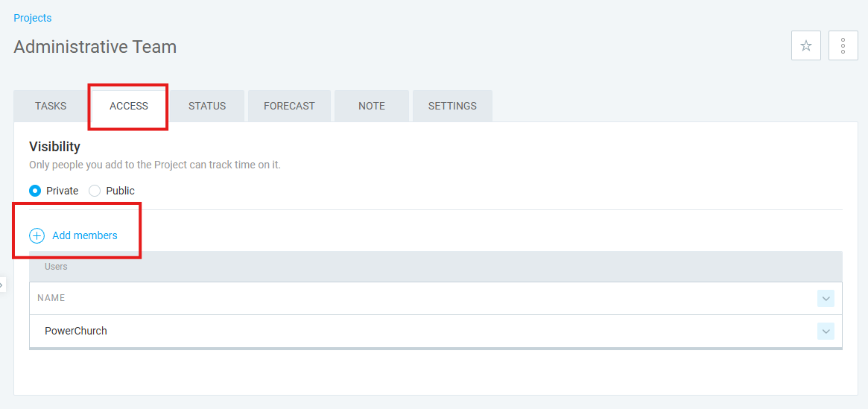The height and width of the screenshot is (409, 868).
Task: Open the NAME column header dropdown arrow
Action: [826, 298]
